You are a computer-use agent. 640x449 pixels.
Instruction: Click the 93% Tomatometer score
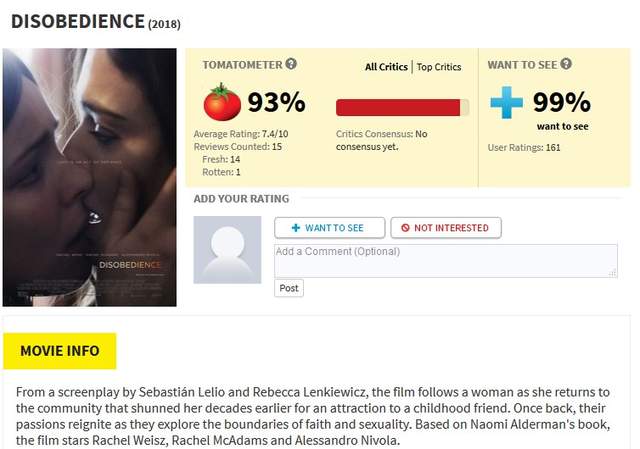point(276,102)
